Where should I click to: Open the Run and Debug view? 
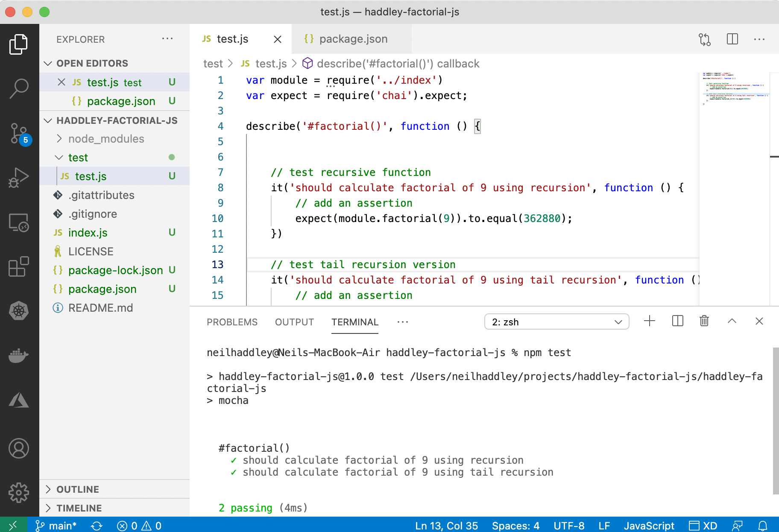click(x=19, y=178)
